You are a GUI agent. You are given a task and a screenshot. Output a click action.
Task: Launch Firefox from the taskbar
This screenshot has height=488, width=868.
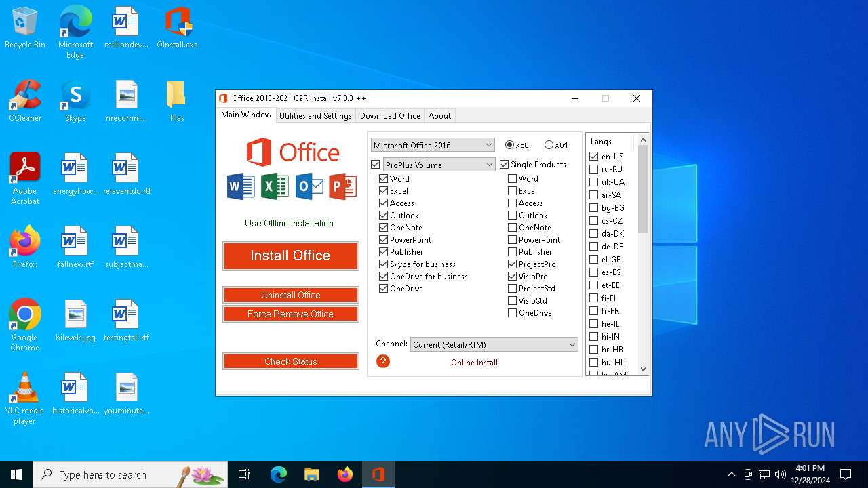(x=345, y=474)
